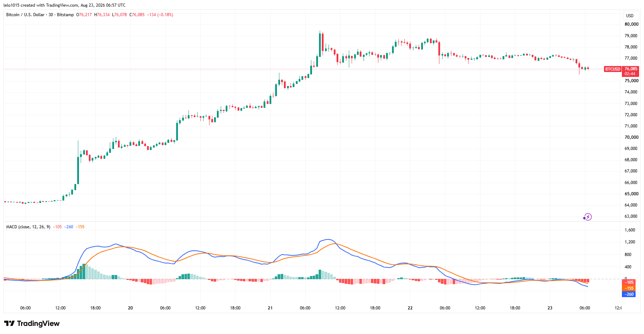Click the date label 22 on time axis

coord(410,308)
